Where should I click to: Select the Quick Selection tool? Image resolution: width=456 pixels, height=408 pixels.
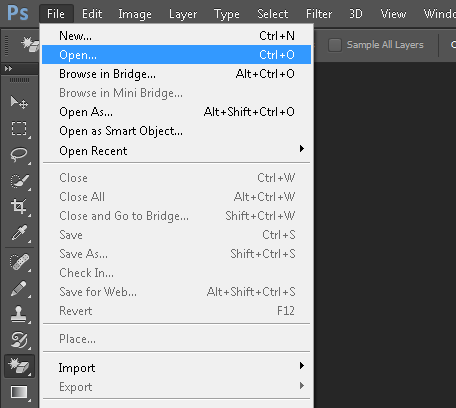point(19,181)
